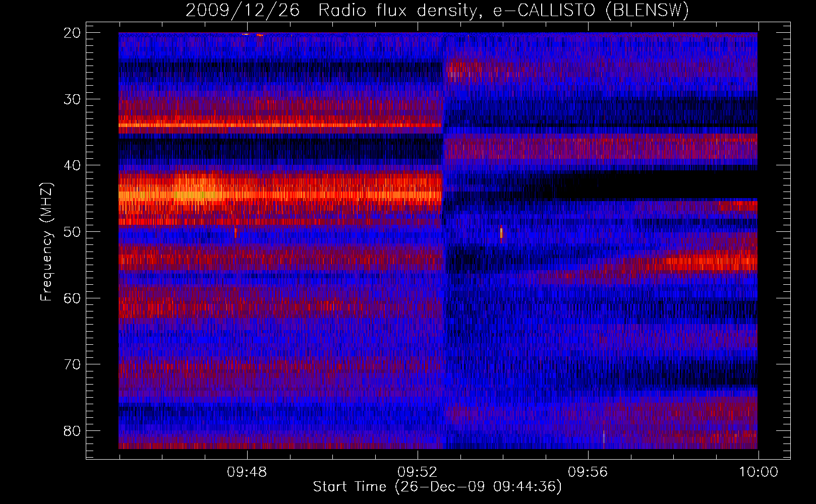Click the 10:00 time tick label

point(759,472)
